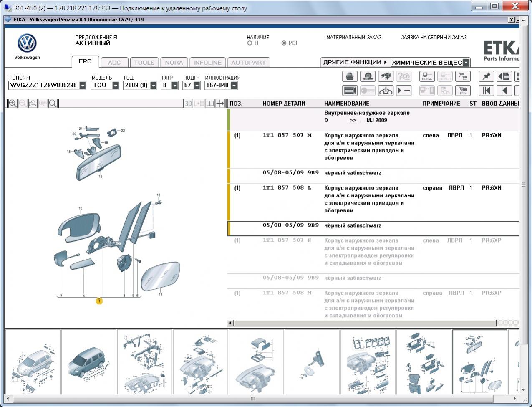
Task: Click the НАИМЕНОВАНИЕ column header
Action: 347,104
